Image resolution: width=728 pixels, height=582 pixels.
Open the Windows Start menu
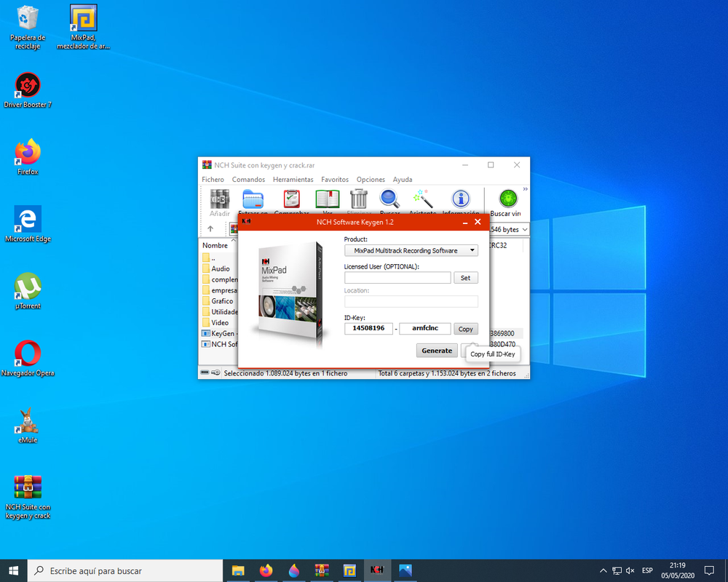pyautogui.click(x=13, y=570)
